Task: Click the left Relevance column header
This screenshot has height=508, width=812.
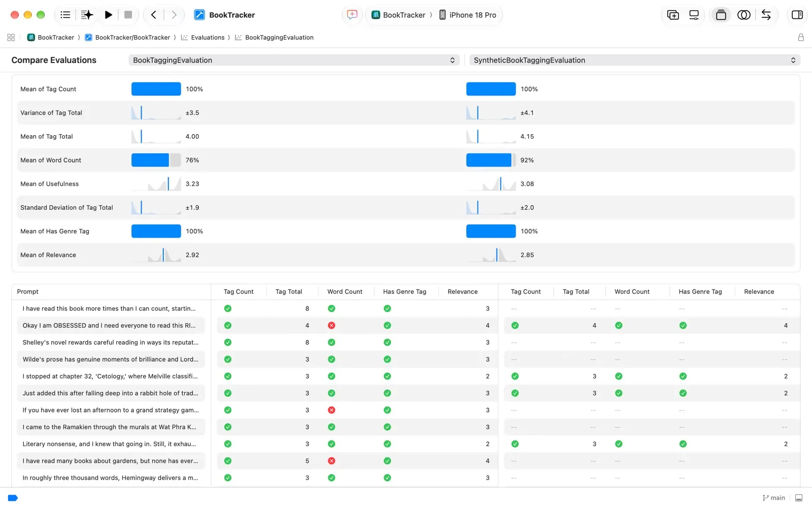Action: 462,292
